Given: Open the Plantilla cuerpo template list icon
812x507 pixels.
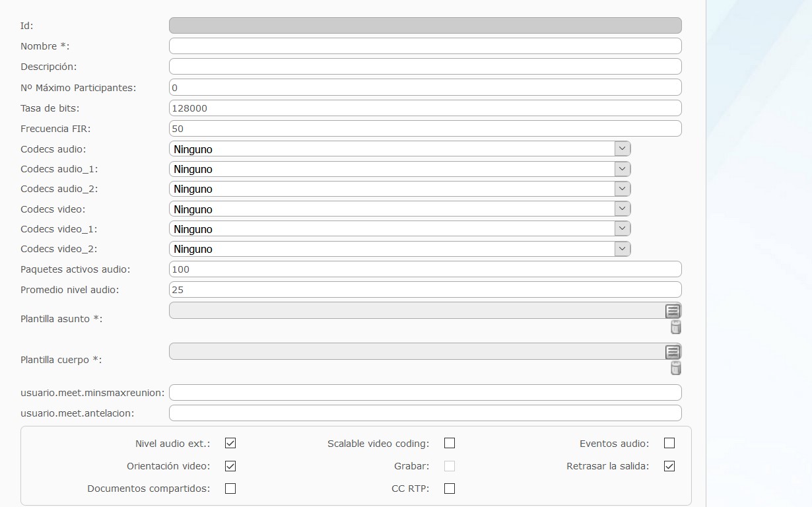Looking at the screenshot, I should tap(672, 352).
